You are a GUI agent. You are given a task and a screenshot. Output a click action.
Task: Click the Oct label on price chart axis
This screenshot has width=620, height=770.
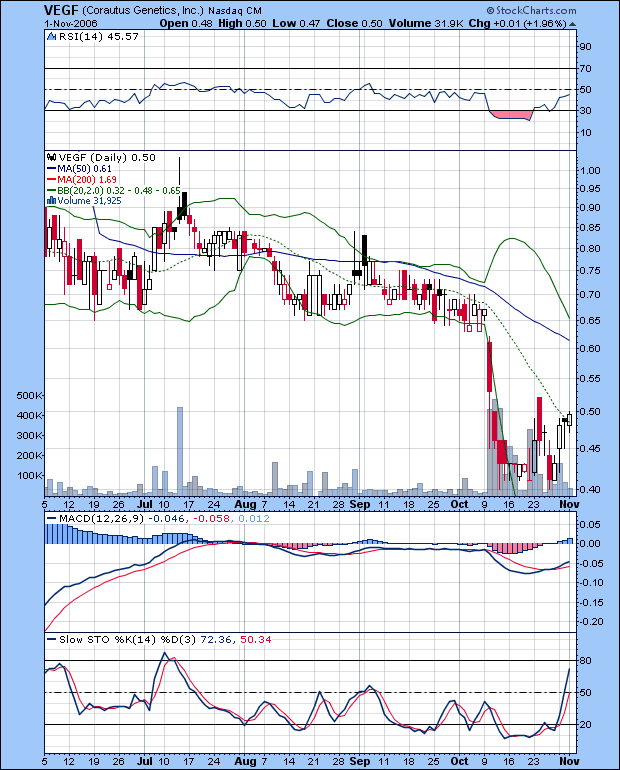(459, 504)
